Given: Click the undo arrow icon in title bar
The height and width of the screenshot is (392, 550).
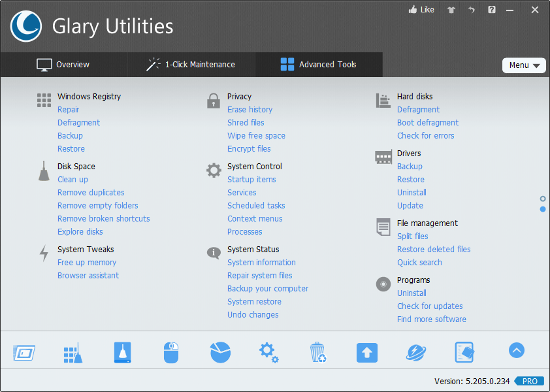Looking at the screenshot, I should coord(472,10).
